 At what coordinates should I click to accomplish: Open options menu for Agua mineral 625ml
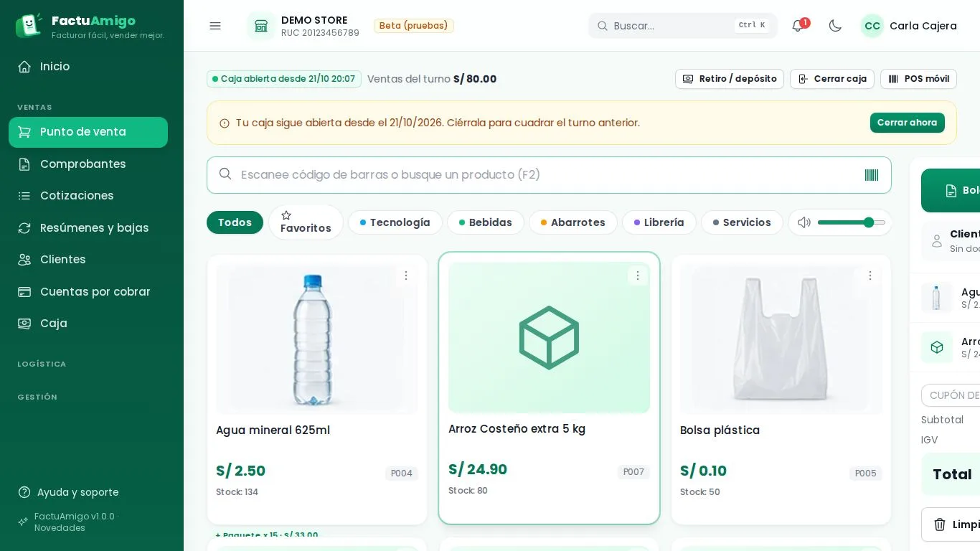point(406,275)
